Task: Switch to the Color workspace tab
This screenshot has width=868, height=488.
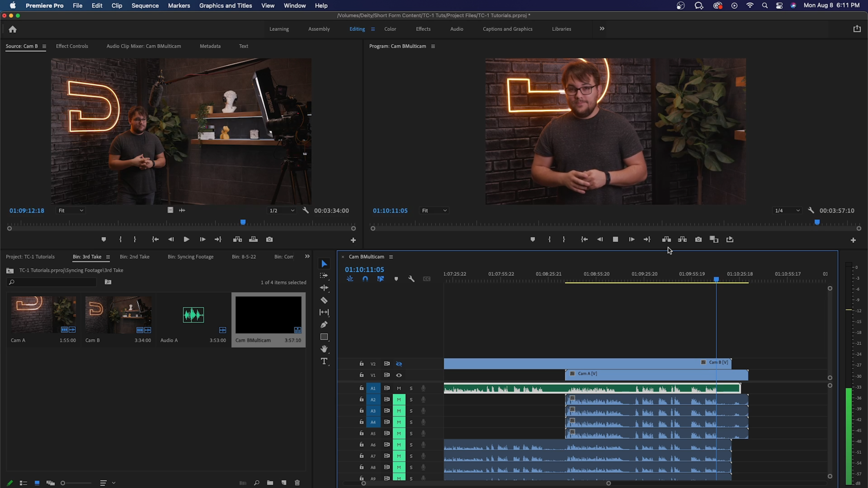Action: pos(389,29)
